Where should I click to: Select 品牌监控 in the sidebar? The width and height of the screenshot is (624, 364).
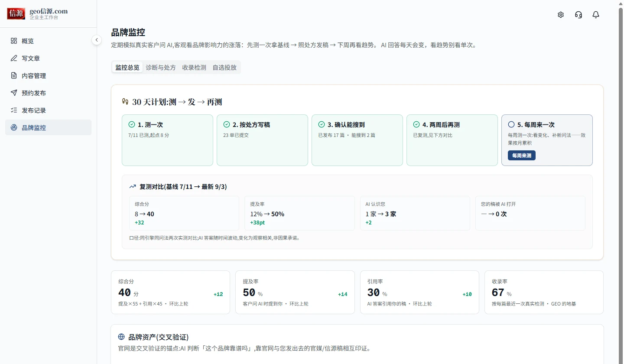(x=49, y=127)
